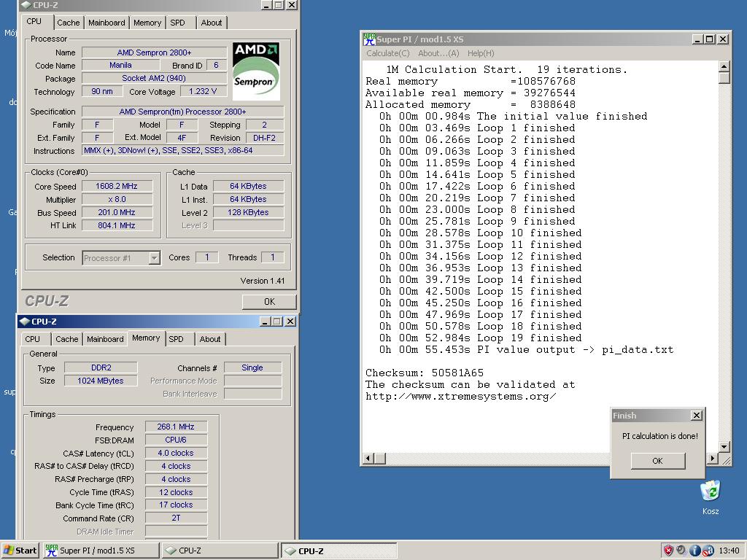Click the memory Type value DDR2

point(101,367)
